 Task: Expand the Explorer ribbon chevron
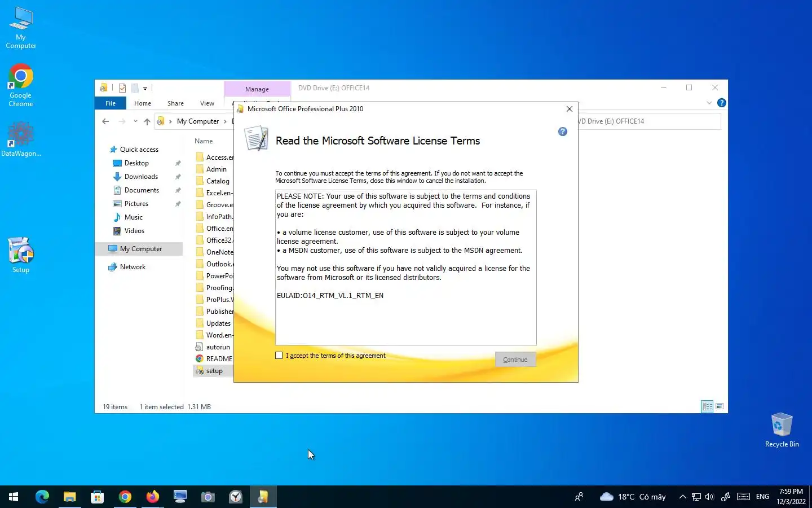tap(709, 103)
